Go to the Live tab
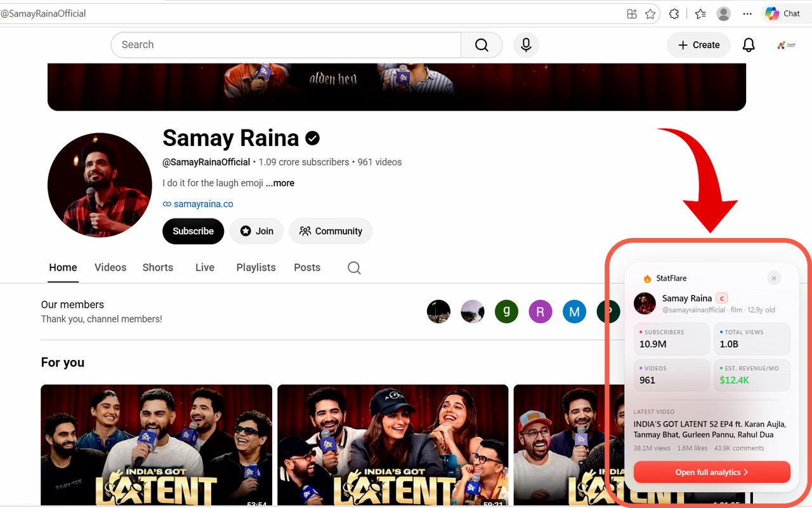This screenshot has width=812, height=508. (205, 267)
